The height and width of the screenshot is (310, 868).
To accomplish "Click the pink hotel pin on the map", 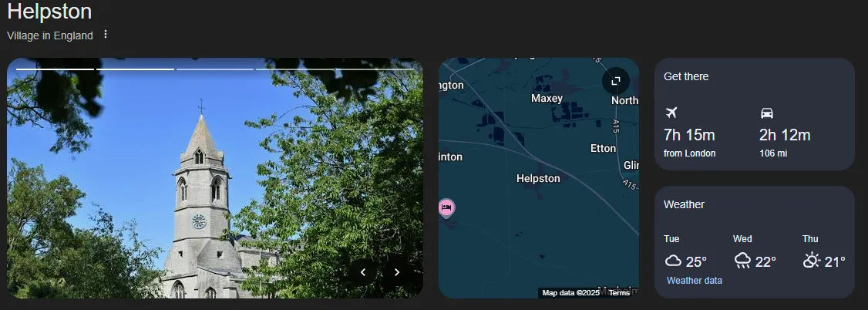I will [446, 208].
